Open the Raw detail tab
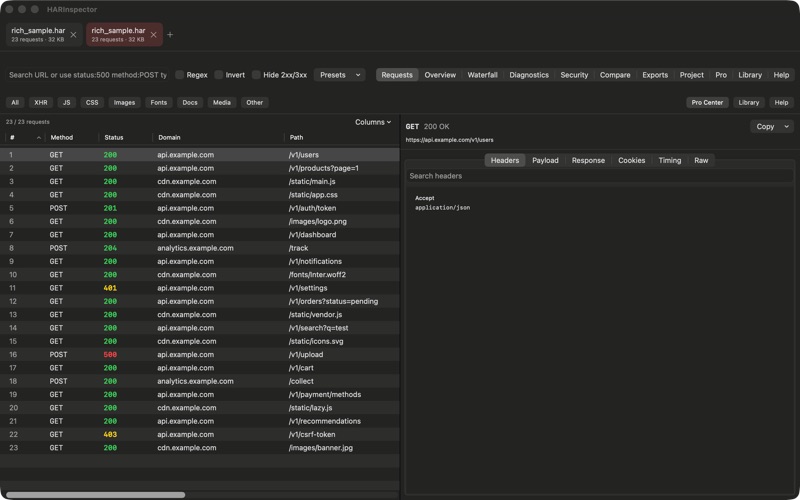The height and width of the screenshot is (500, 800). pos(701,160)
